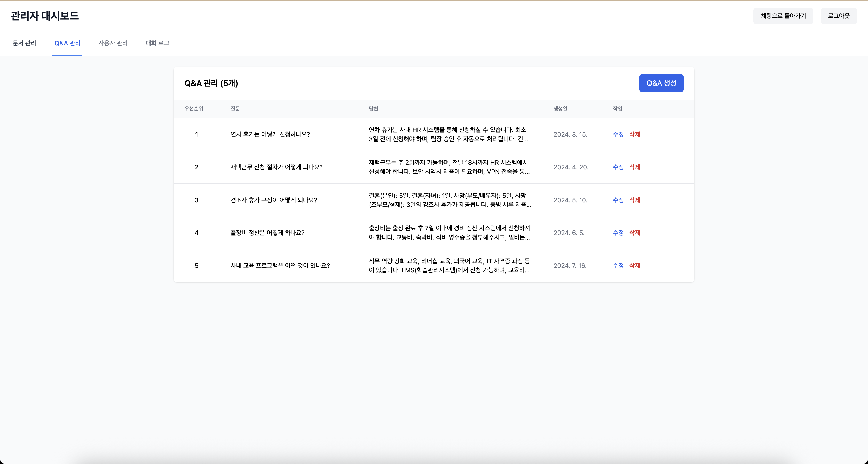
Task: Open the 문서 관리 tab
Action: (24, 43)
